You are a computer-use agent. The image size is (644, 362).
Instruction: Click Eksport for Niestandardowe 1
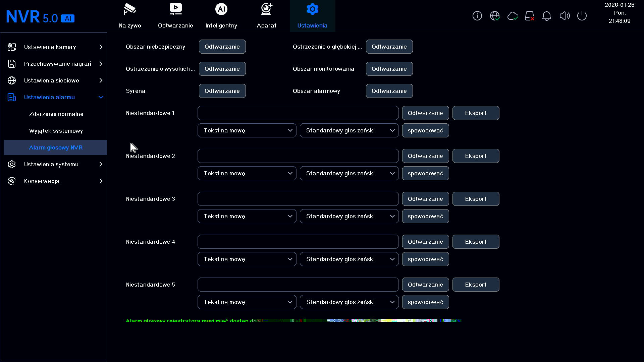(476, 113)
